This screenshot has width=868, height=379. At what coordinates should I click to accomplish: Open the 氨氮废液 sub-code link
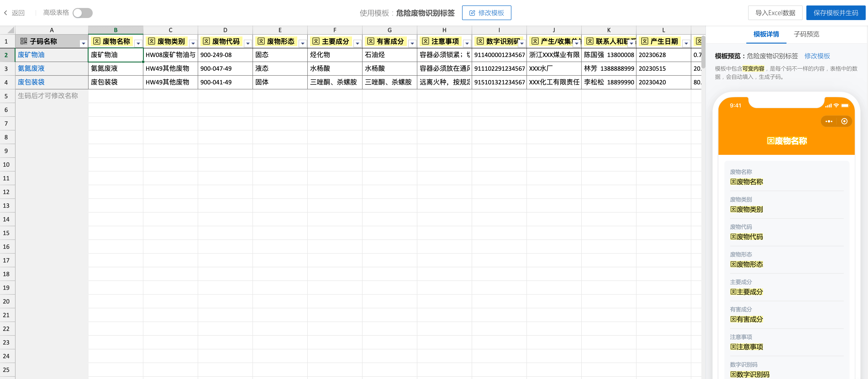point(31,69)
